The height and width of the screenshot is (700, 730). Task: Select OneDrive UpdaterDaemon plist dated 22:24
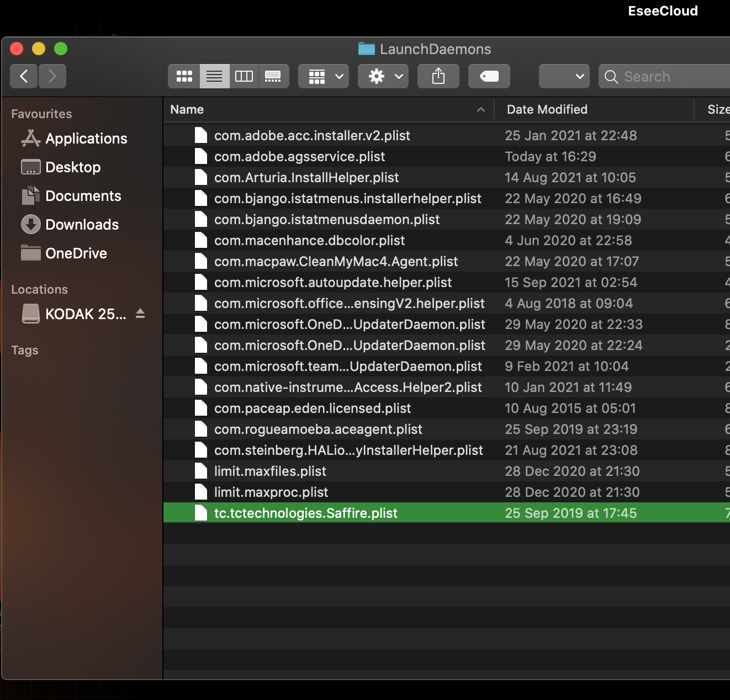446,345
